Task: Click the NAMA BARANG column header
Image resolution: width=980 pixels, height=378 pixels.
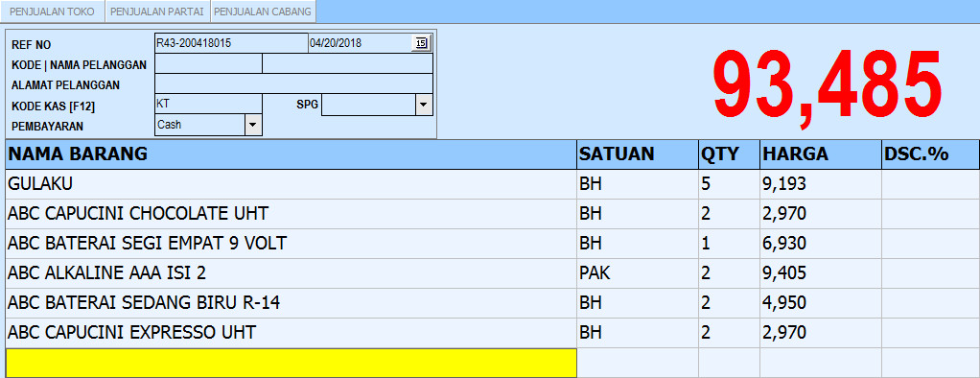Action: point(291,154)
